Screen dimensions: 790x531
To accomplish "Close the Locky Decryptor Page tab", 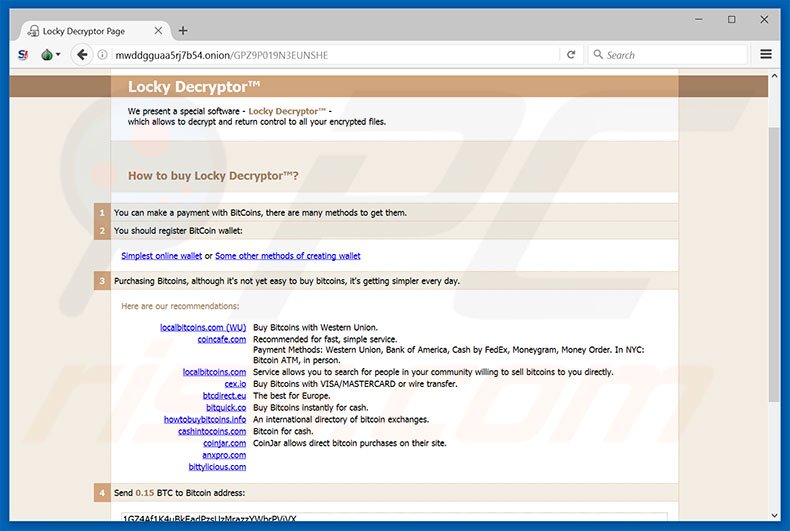I will tap(158, 31).
